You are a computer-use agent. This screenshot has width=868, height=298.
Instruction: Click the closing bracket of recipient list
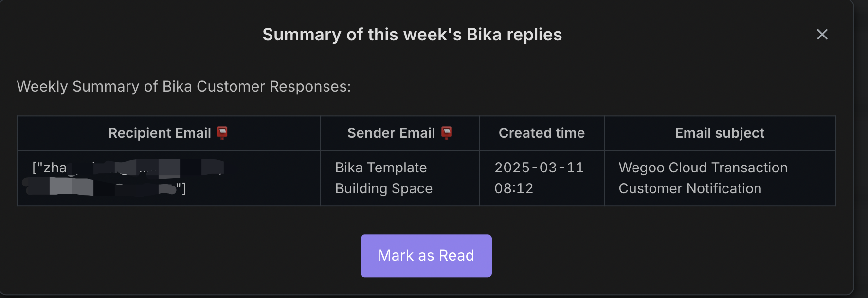(183, 188)
